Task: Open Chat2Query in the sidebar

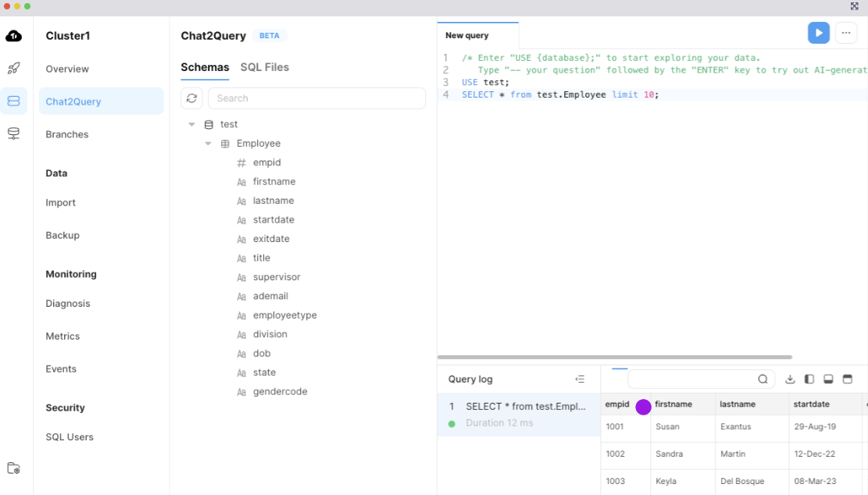Action: click(102, 101)
